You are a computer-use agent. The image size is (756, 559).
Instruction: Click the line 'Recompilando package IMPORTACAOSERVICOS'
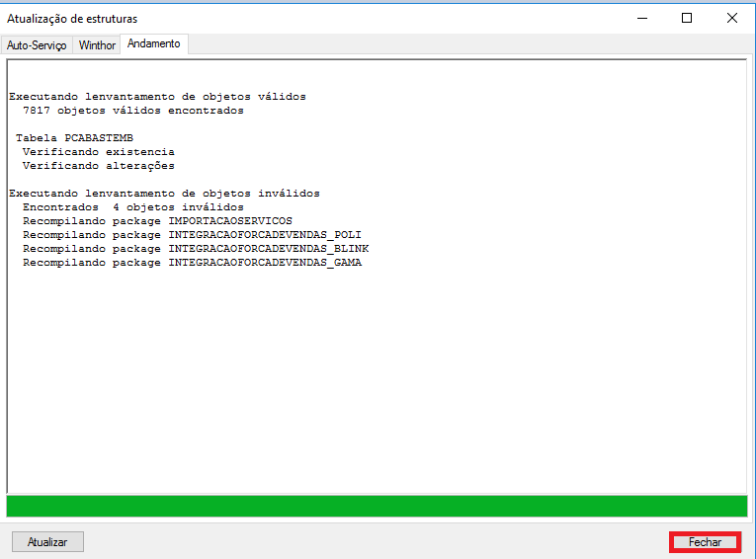pyautogui.click(x=157, y=221)
